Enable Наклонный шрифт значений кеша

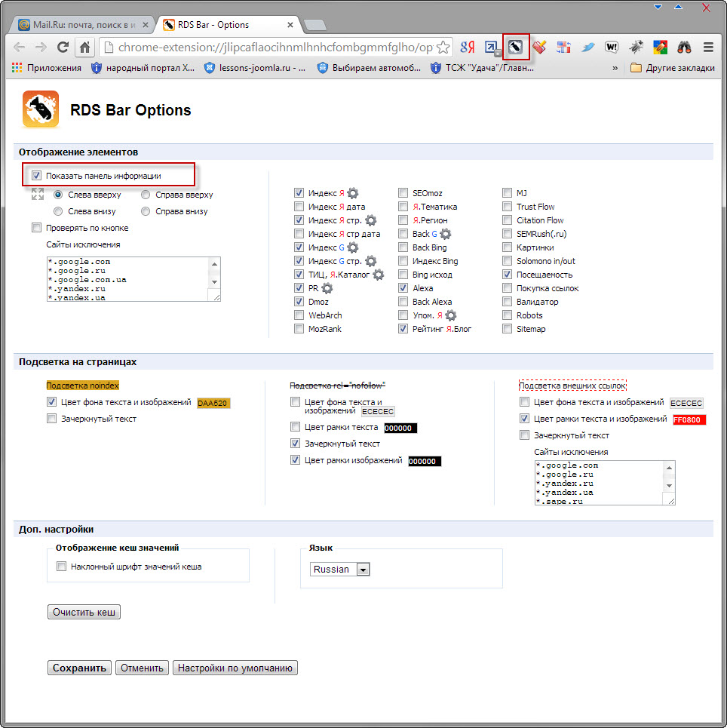[61, 566]
